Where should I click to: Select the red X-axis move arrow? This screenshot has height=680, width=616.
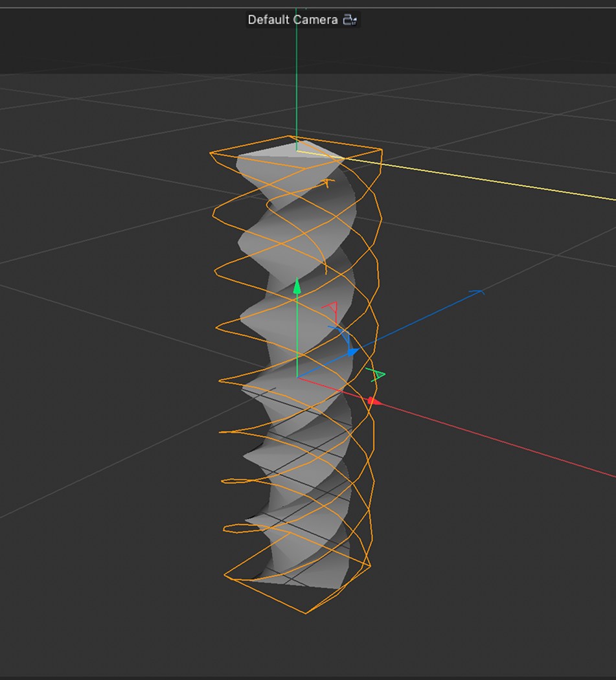[x=372, y=402]
